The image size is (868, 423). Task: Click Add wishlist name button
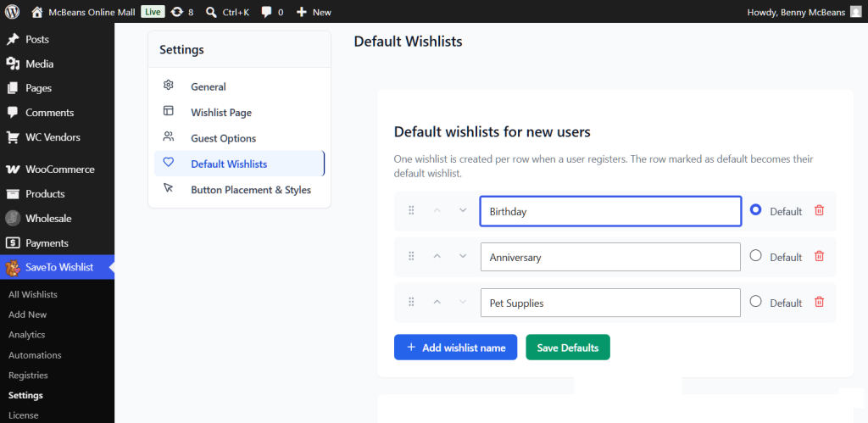coord(455,348)
